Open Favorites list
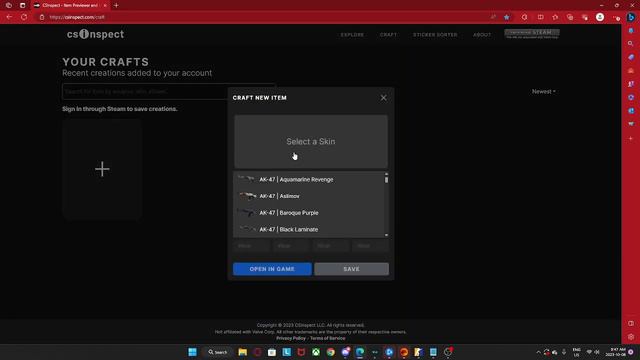This screenshot has height=360, width=640. [555, 17]
